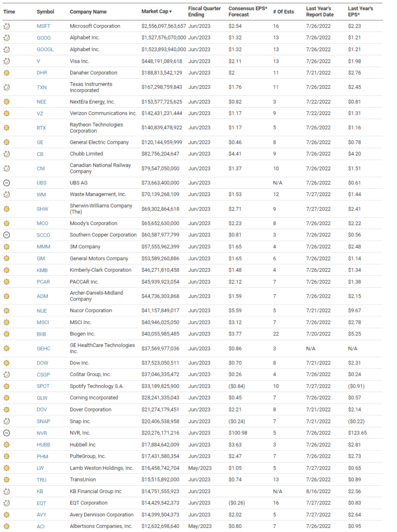
Task: Open the HUBB ticker link
Action: click(x=44, y=445)
